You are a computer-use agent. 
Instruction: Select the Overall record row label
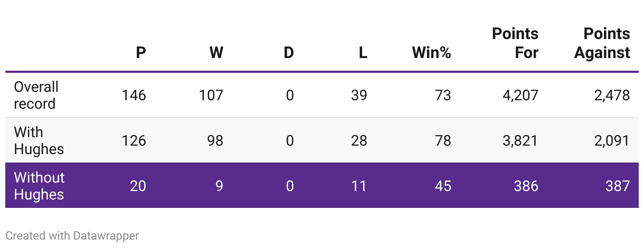click(x=36, y=95)
